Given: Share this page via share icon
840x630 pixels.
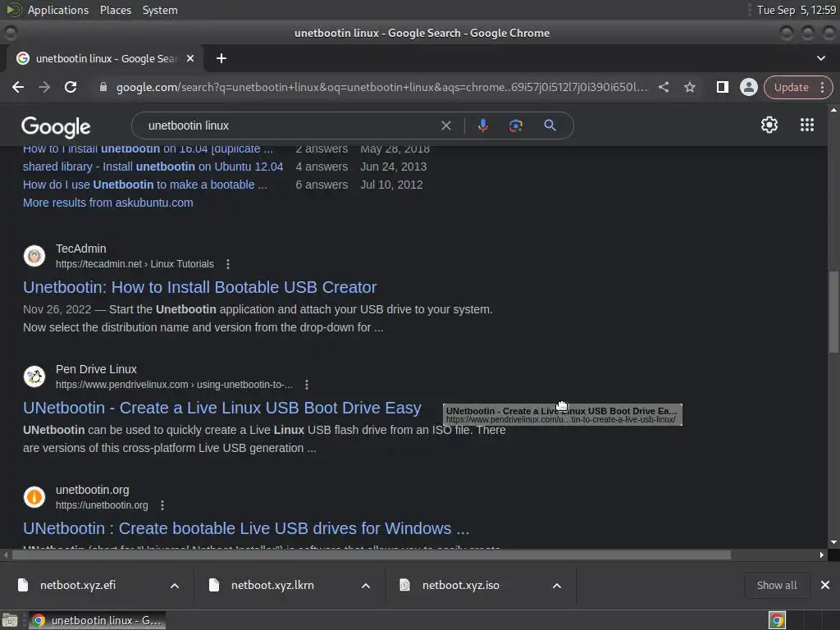Looking at the screenshot, I should [x=664, y=87].
